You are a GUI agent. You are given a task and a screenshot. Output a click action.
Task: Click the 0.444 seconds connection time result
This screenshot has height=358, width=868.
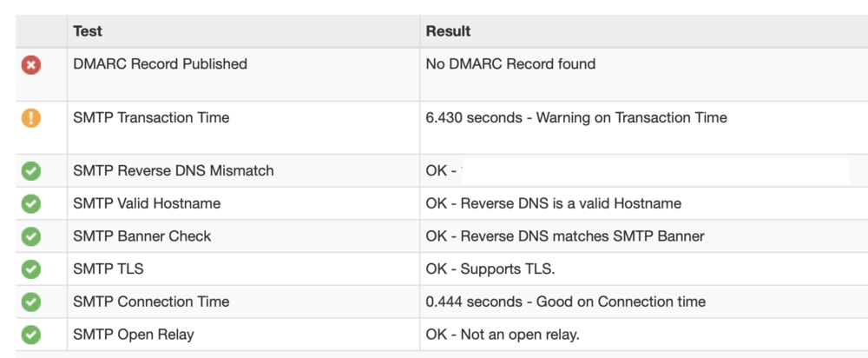point(565,302)
